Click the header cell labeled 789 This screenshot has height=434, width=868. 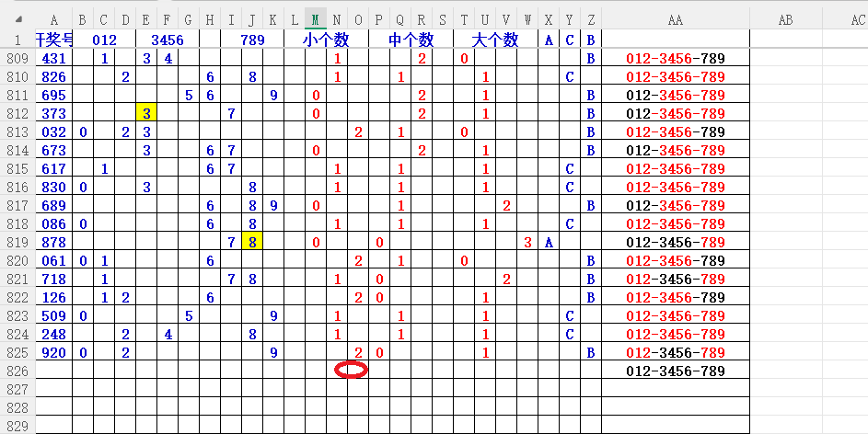(x=252, y=40)
